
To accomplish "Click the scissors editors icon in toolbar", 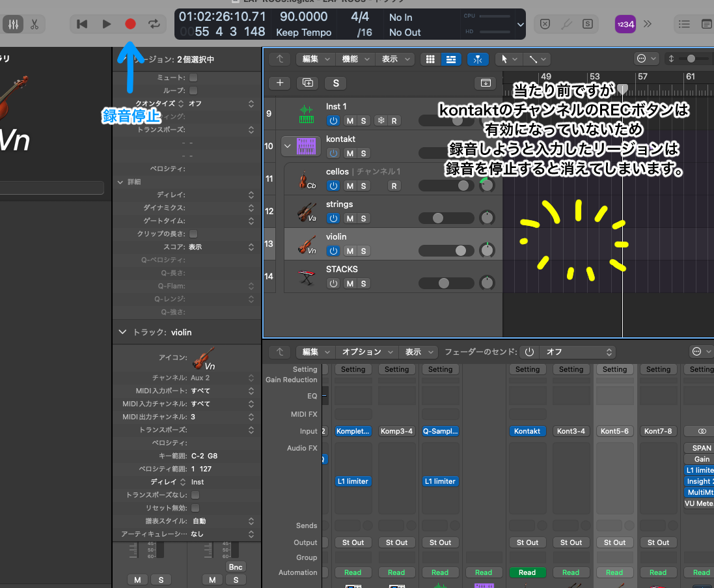I will 34,24.
